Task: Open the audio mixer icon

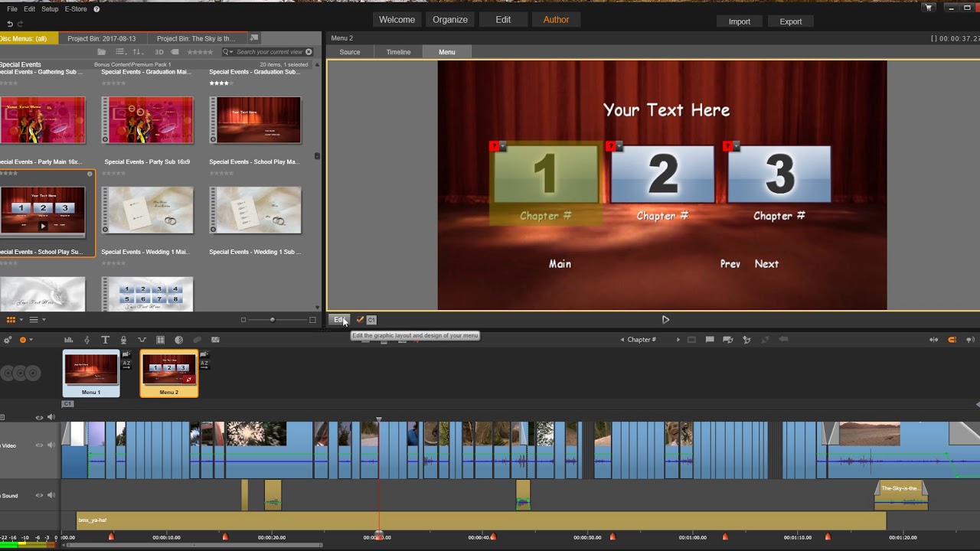Action: (x=68, y=340)
